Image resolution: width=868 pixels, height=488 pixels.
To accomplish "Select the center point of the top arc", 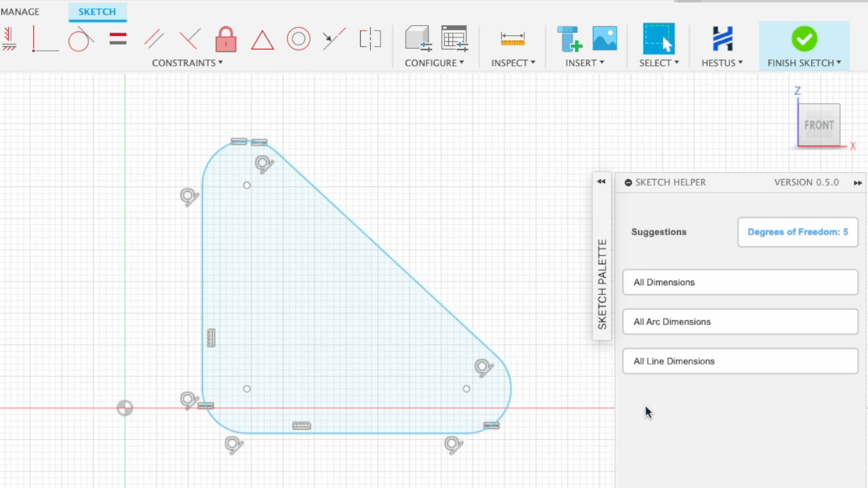I will [x=247, y=185].
